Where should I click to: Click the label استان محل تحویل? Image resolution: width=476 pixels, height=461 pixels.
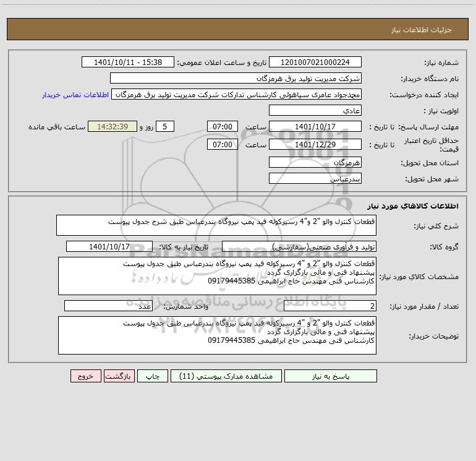coord(430,163)
